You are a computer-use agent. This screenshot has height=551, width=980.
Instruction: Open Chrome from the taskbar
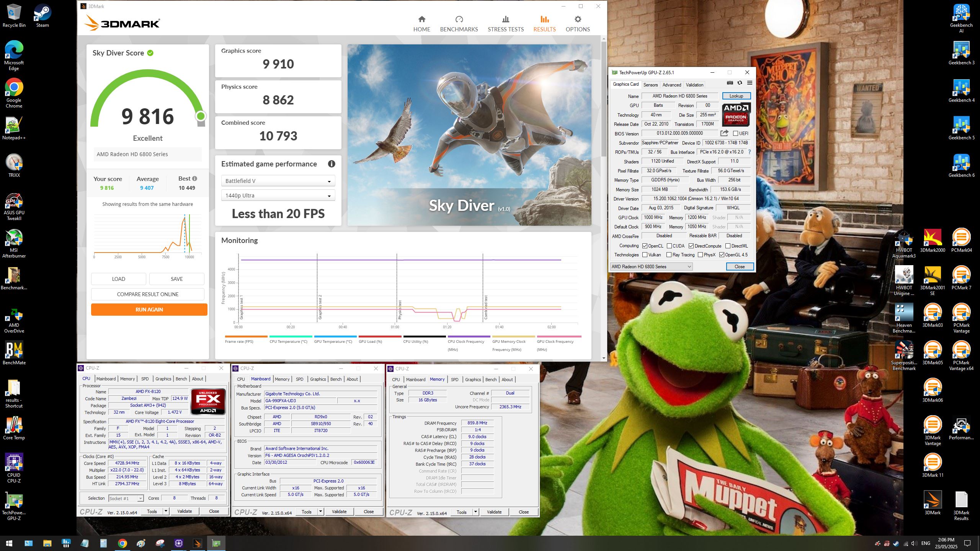[x=122, y=543]
